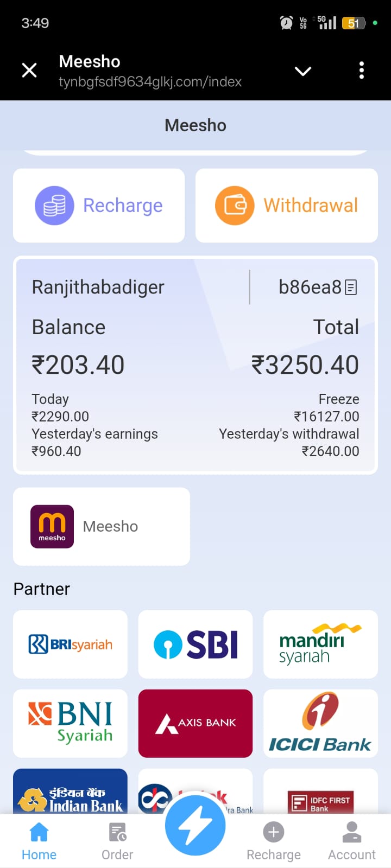Screen dimensions: 391x868
Task: Click the Withdrawal button label
Action: coord(311,206)
